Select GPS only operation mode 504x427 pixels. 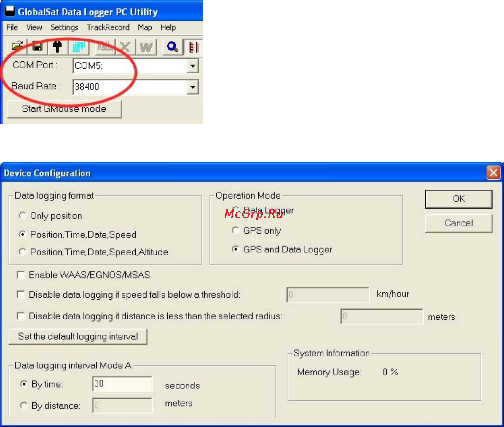pos(256,231)
